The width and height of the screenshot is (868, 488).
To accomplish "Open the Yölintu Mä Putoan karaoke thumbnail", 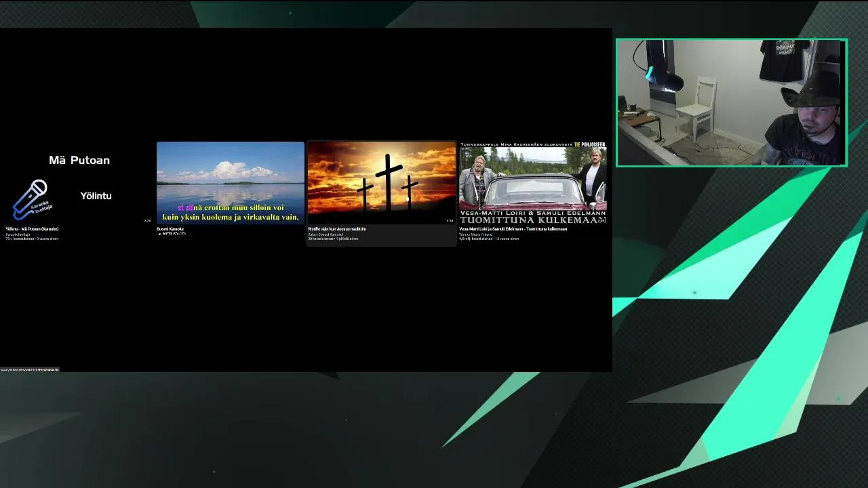I will click(79, 183).
